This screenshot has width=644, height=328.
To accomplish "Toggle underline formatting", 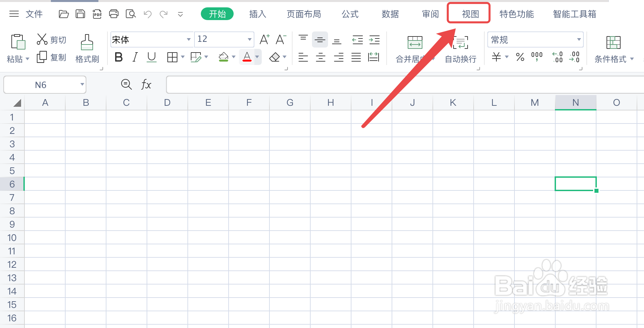I will pyautogui.click(x=152, y=57).
